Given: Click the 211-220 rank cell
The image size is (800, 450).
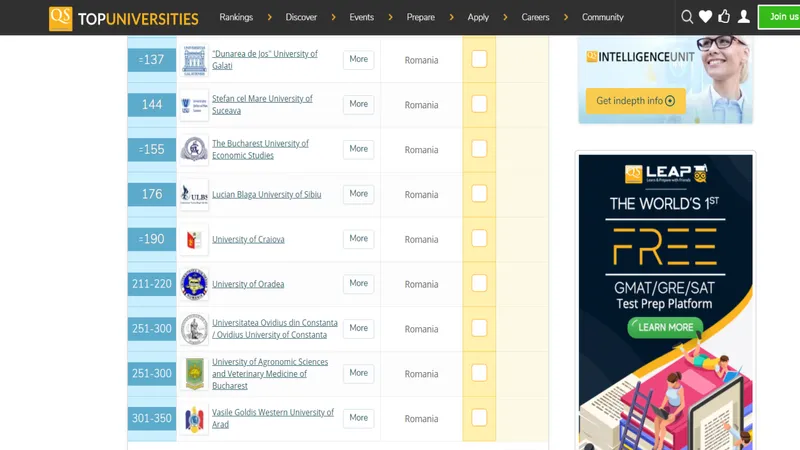Looking at the screenshot, I should click(152, 284).
